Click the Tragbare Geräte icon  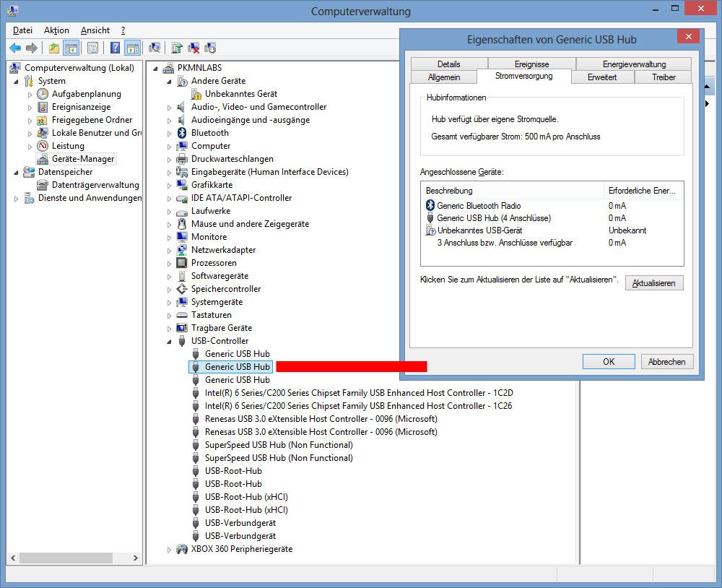(x=183, y=328)
